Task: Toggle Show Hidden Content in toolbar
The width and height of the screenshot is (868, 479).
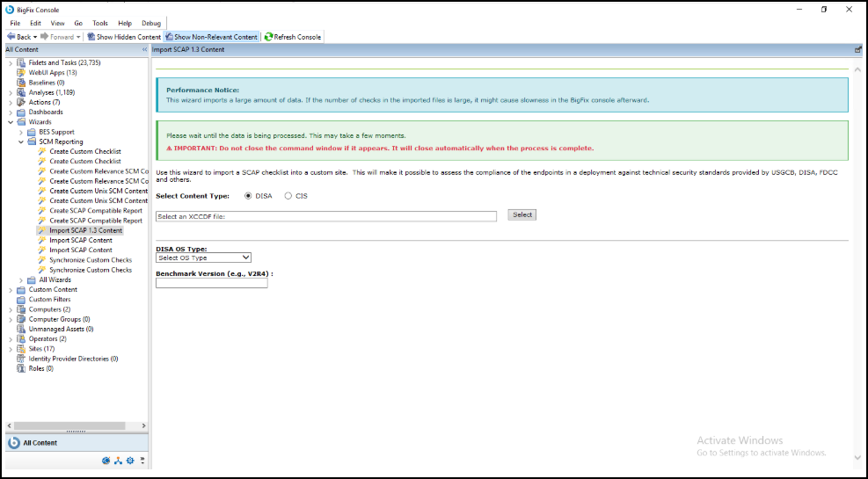Action: coord(124,37)
